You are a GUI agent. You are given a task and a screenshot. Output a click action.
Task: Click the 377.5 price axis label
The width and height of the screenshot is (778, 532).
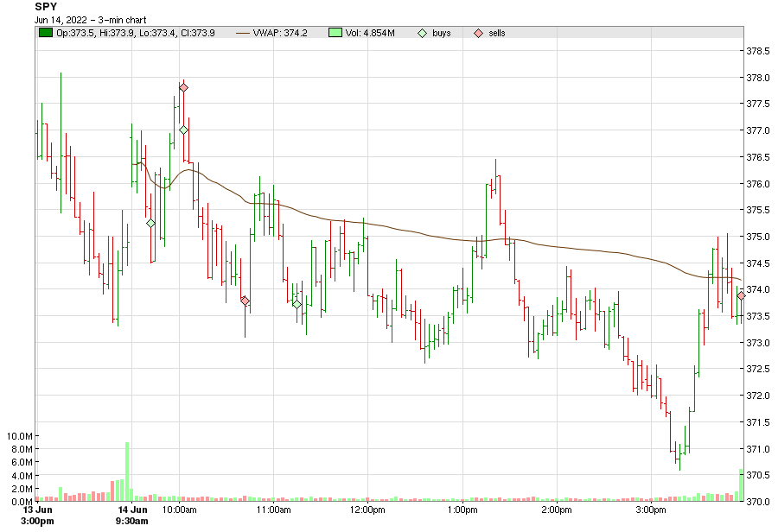click(758, 104)
